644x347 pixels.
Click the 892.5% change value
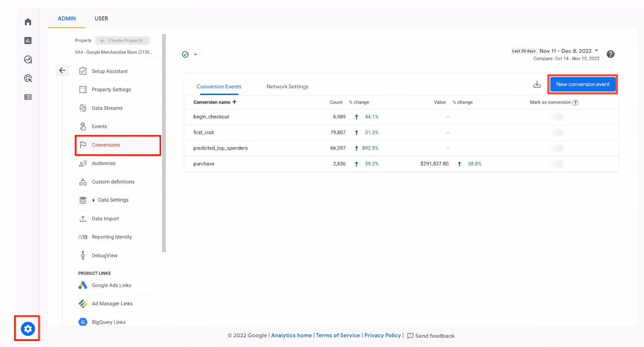(370, 148)
